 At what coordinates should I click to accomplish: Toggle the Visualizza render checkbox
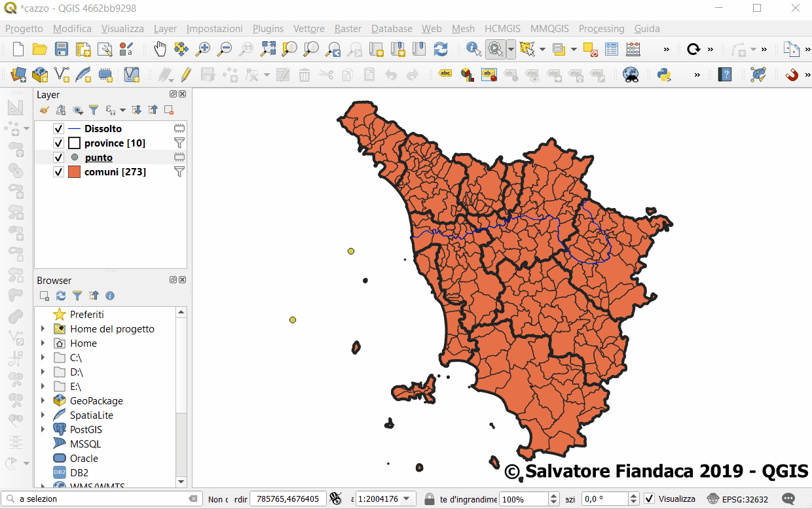pyautogui.click(x=649, y=499)
